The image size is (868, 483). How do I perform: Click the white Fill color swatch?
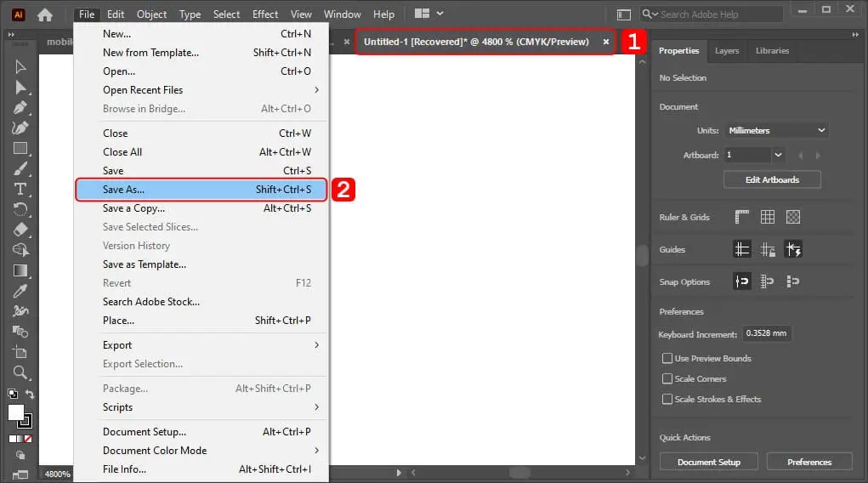(x=16, y=412)
